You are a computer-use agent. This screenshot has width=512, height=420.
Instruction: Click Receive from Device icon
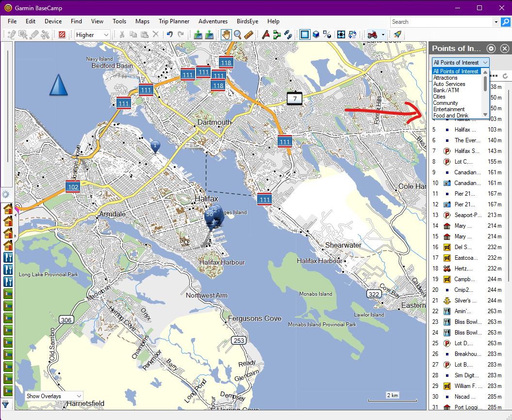[x=209, y=34]
